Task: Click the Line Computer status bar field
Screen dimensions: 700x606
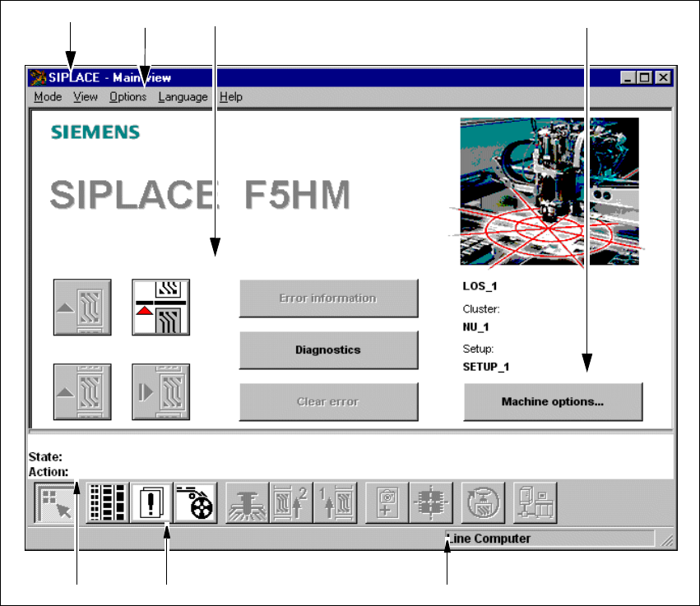Action: (549, 539)
